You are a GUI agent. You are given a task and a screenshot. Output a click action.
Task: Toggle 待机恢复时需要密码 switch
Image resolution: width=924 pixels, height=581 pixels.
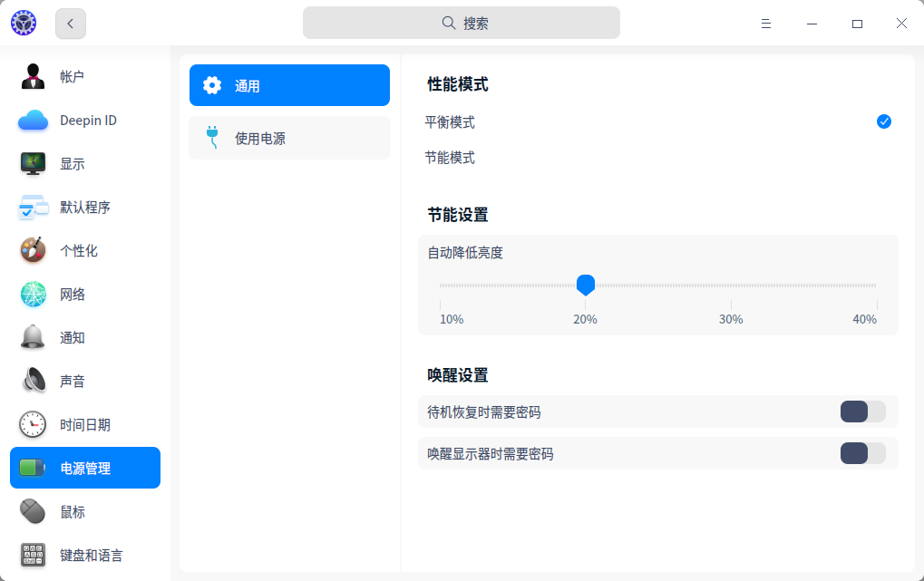point(862,412)
